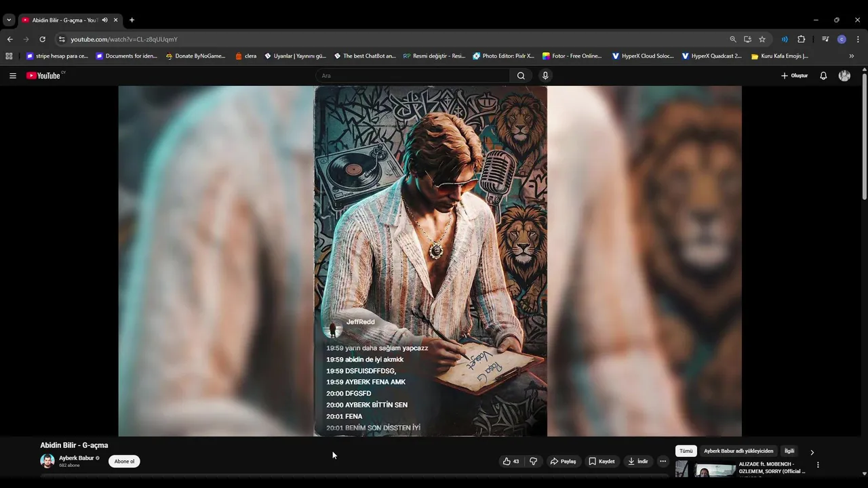
Task: Open Kuru Kafa Emojis bookmark folder
Action: (x=780, y=56)
